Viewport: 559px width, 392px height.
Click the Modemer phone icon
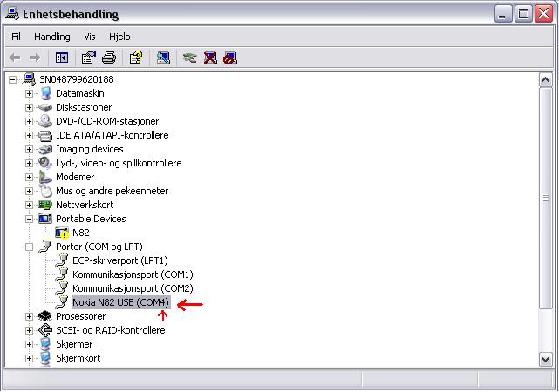coord(45,177)
